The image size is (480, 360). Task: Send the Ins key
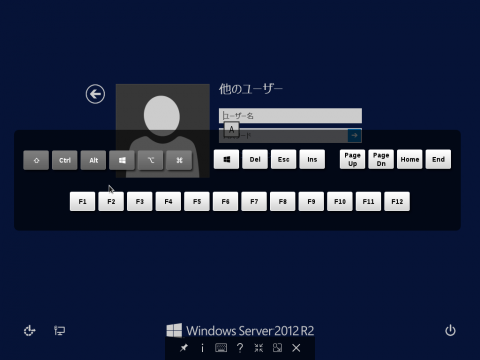coord(312,159)
